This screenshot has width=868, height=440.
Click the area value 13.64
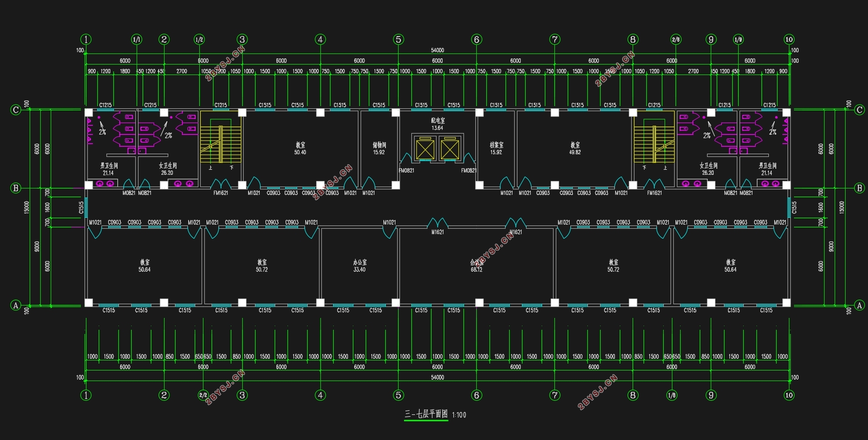[437, 128]
